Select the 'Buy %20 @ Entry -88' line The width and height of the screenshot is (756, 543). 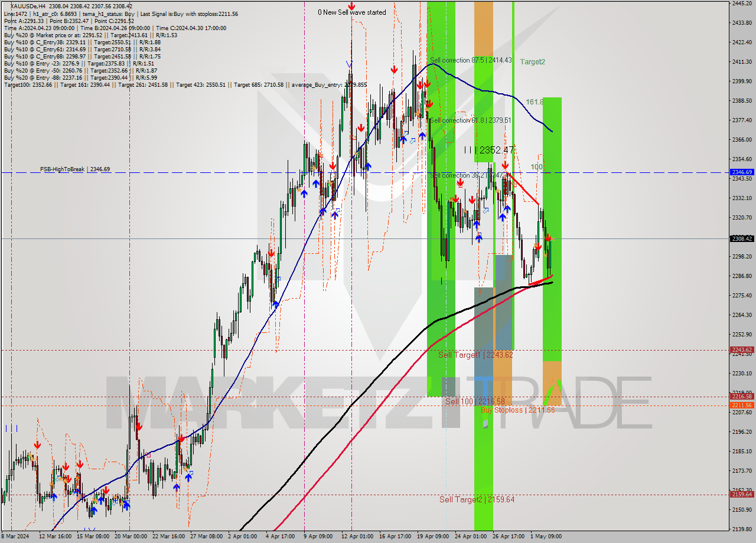pos(80,77)
